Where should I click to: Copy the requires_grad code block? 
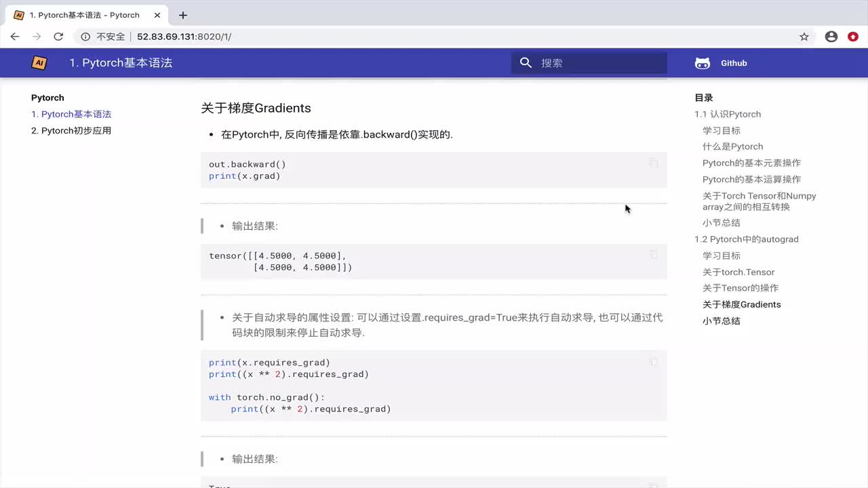pos(654,362)
